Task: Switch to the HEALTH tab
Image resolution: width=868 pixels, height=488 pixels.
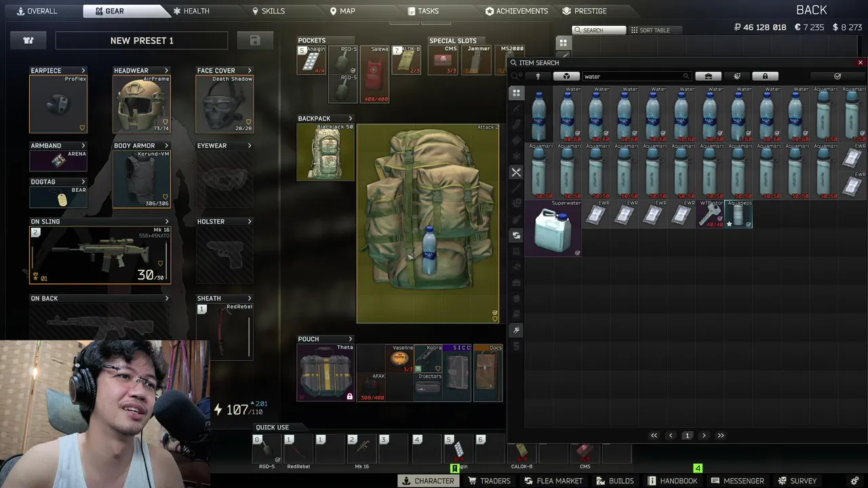Action: (191, 11)
